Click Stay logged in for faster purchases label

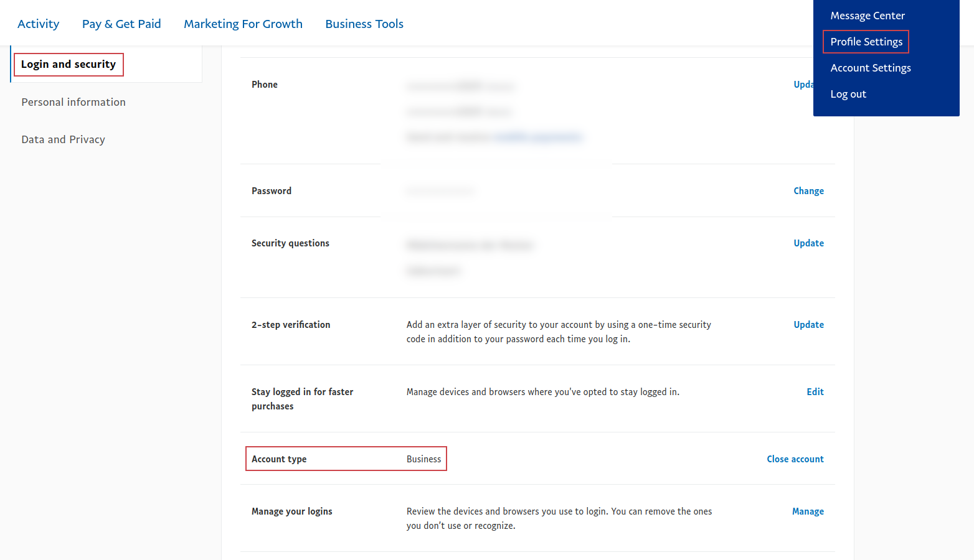click(x=302, y=399)
